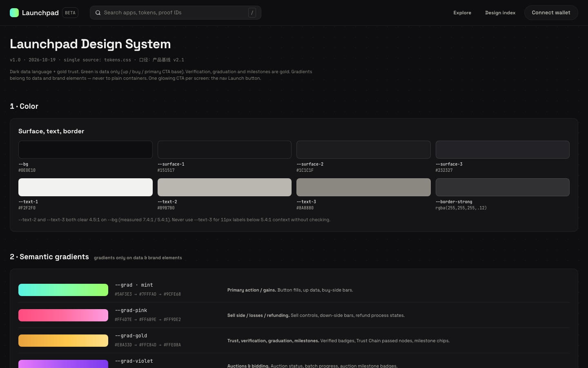Open the Design index nav item
Image resolution: width=588 pixels, height=368 pixels.
500,13
